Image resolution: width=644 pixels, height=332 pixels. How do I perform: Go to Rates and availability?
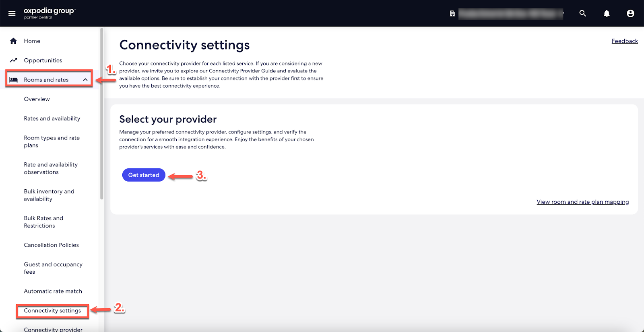(x=52, y=119)
